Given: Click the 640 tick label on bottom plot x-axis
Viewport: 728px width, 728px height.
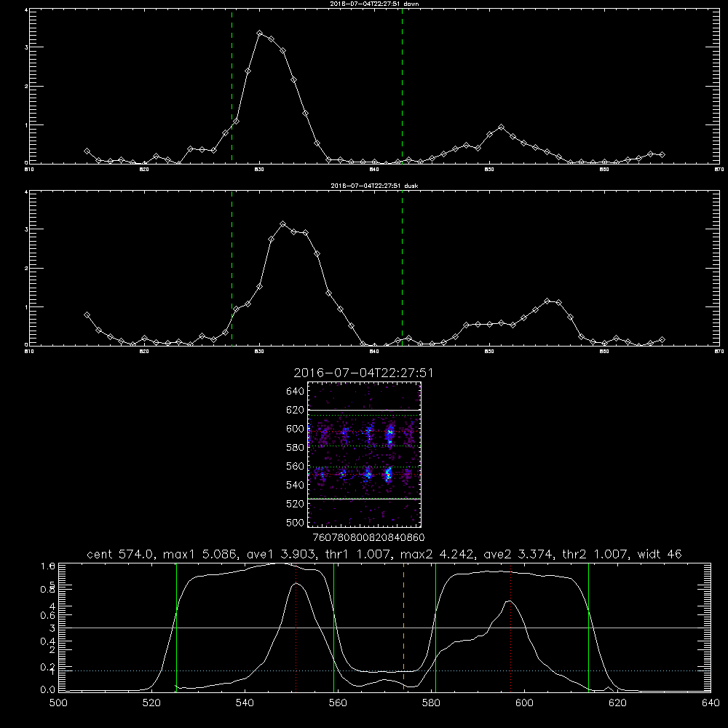Looking at the screenshot, I should (x=711, y=703).
